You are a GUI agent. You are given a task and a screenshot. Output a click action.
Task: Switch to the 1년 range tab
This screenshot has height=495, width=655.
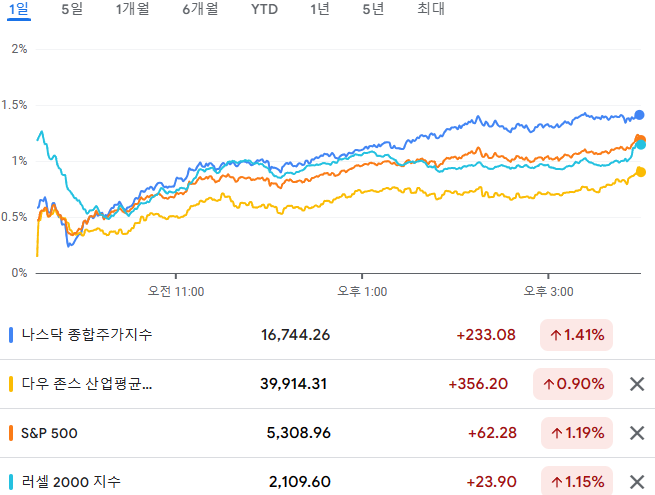click(320, 9)
